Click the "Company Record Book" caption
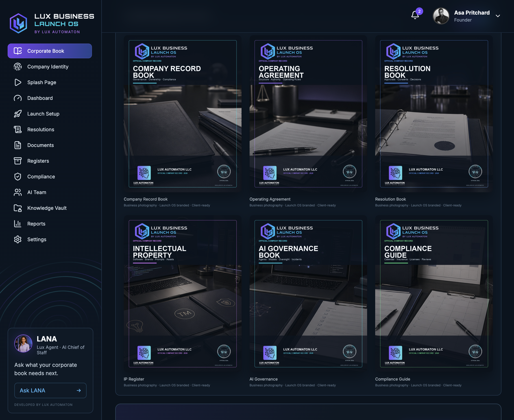The width and height of the screenshot is (514, 420). 146,199
